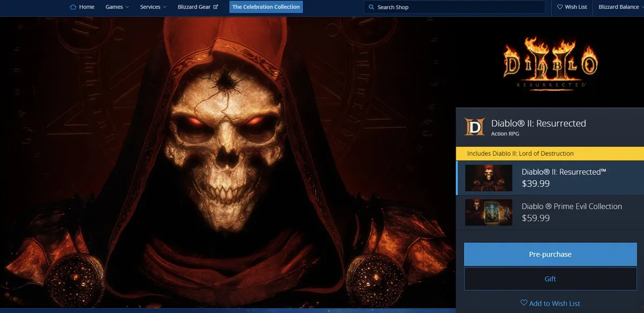Click the Diablo D game icon
The image size is (644, 313).
474,127
